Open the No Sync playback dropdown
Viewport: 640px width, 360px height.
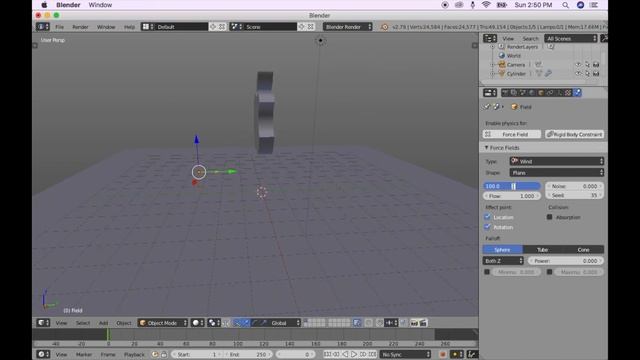pyautogui.click(x=405, y=354)
